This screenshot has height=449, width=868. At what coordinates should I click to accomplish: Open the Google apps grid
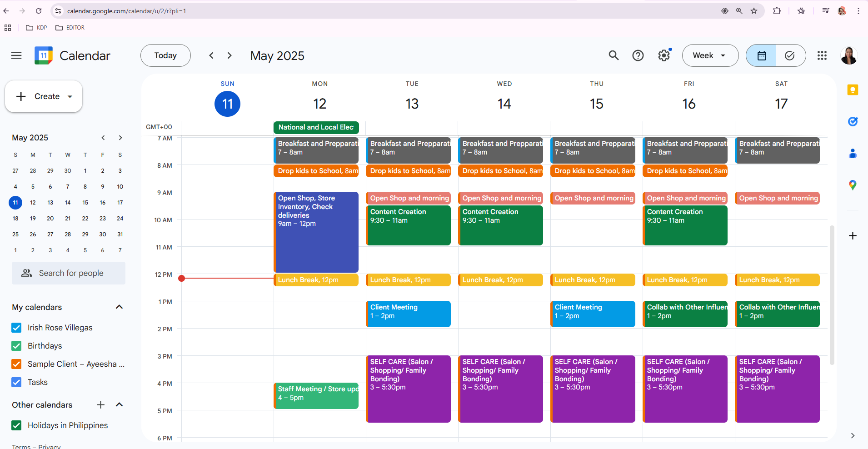822,55
